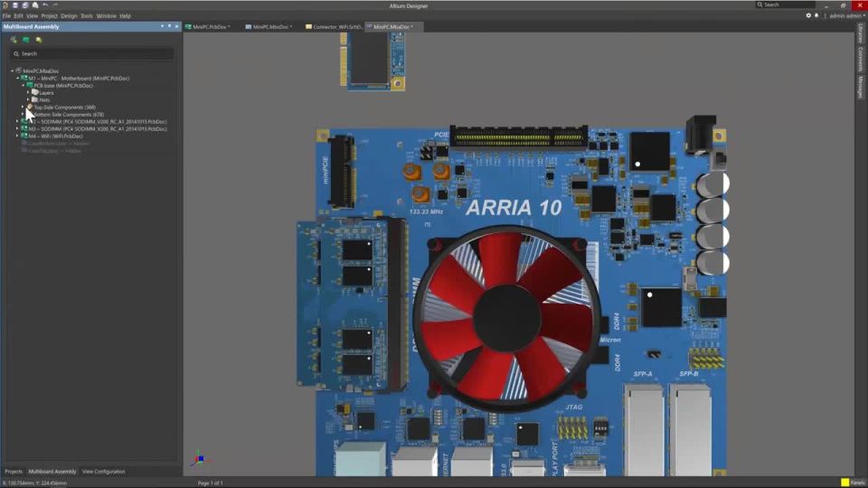Image resolution: width=868 pixels, height=488 pixels.
Task: Click the red cooling fan on the board
Action: click(x=506, y=317)
